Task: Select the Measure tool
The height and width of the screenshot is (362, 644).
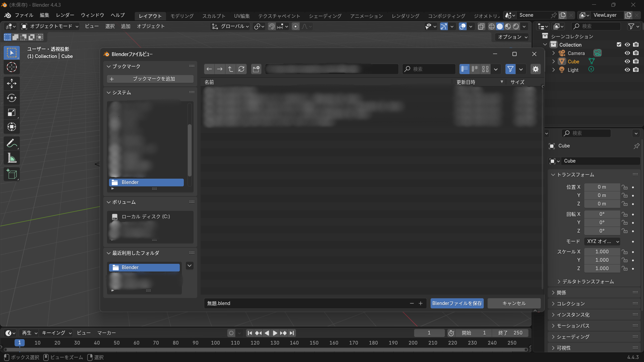Action: point(12,158)
